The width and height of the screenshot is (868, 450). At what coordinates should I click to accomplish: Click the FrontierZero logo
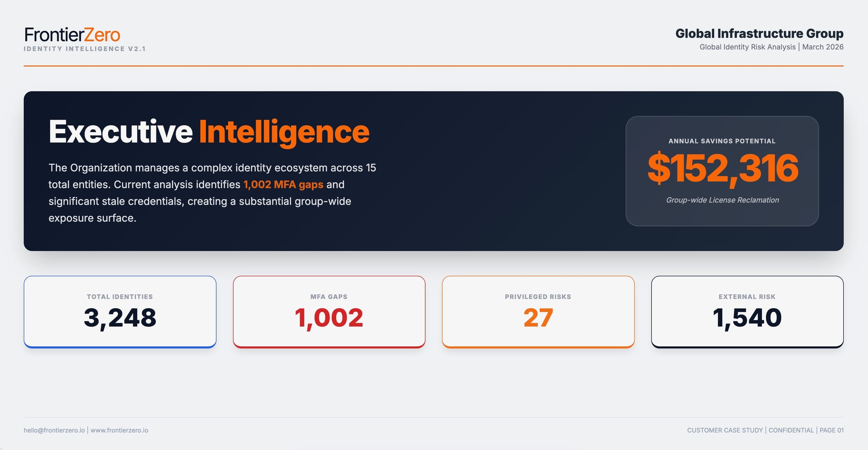pyautogui.click(x=72, y=35)
